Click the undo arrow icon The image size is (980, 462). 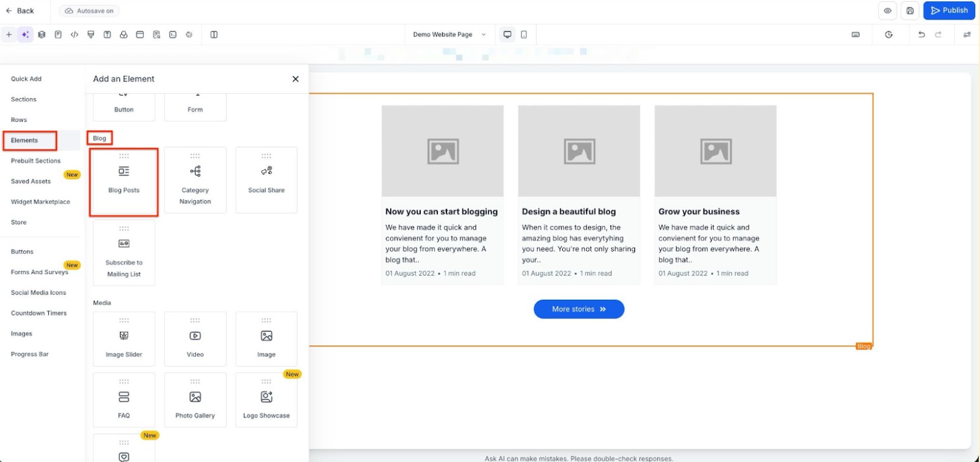(922, 35)
